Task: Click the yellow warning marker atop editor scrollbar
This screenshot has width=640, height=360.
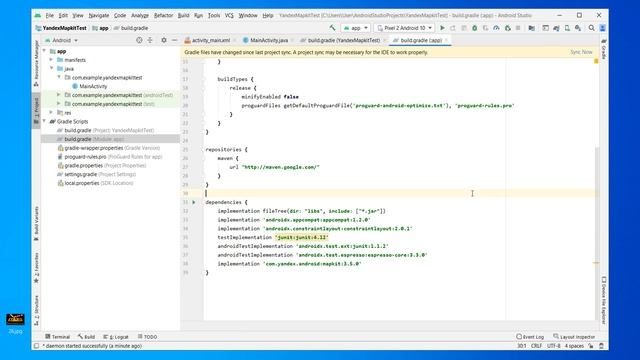Action: (x=596, y=61)
